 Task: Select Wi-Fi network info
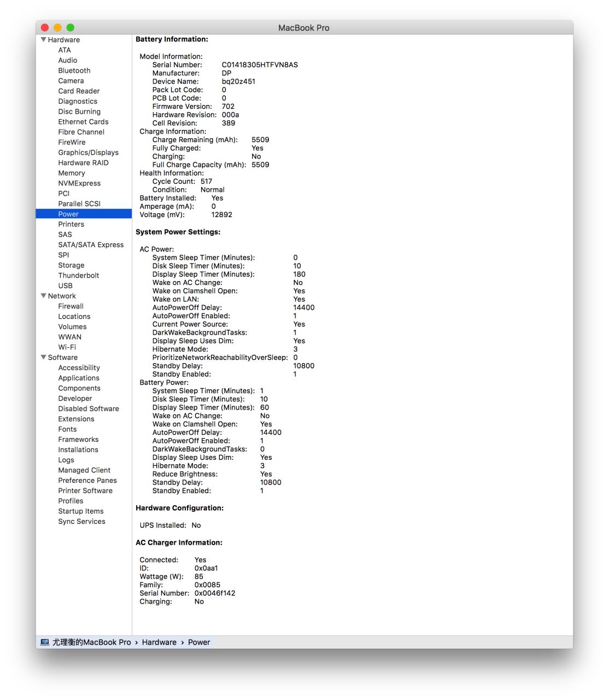point(67,347)
